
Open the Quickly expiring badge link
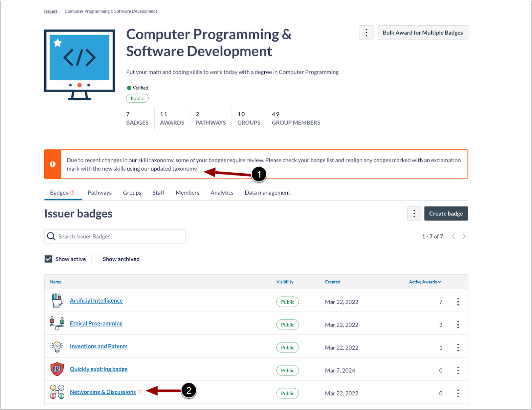(99, 369)
